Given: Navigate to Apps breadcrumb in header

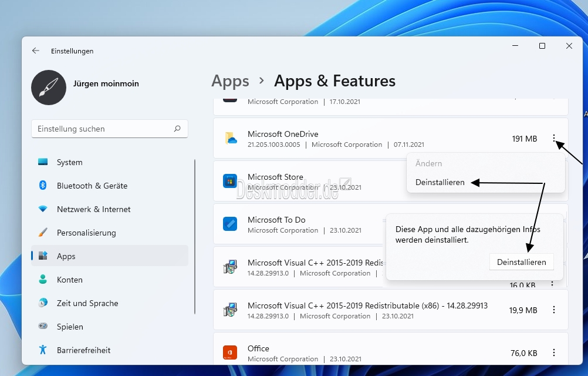Looking at the screenshot, I should pyautogui.click(x=230, y=81).
